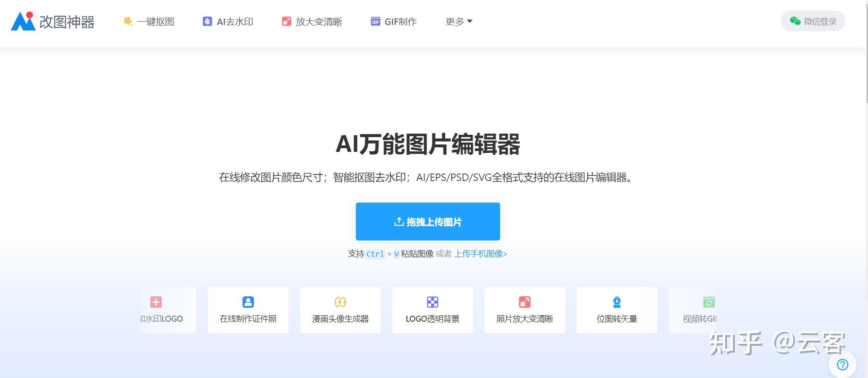The width and height of the screenshot is (868, 378).
Task: Open the GIF制作 menu item
Action: point(401,22)
